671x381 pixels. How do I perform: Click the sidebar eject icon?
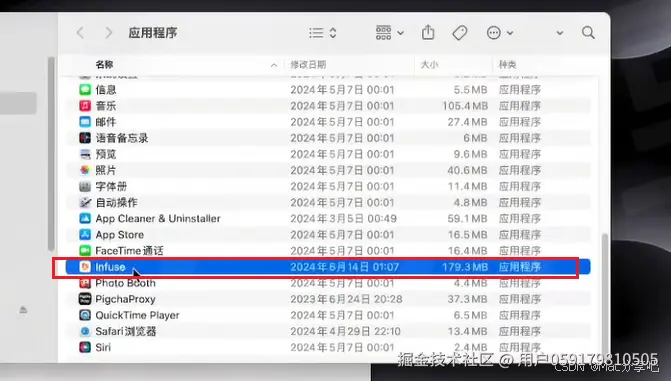click(24, 310)
